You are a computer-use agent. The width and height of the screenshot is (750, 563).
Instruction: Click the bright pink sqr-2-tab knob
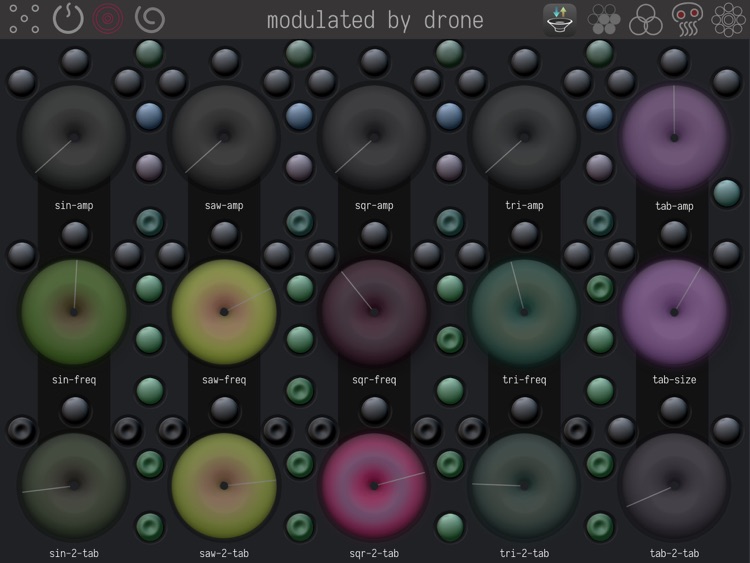tap(374, 486)
